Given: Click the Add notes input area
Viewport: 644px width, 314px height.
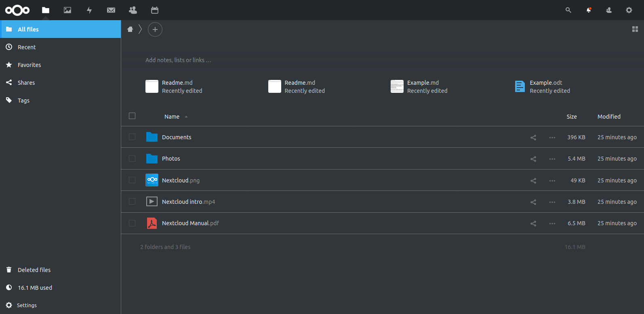Looking at the screenshot, I should tap(178, 60).
